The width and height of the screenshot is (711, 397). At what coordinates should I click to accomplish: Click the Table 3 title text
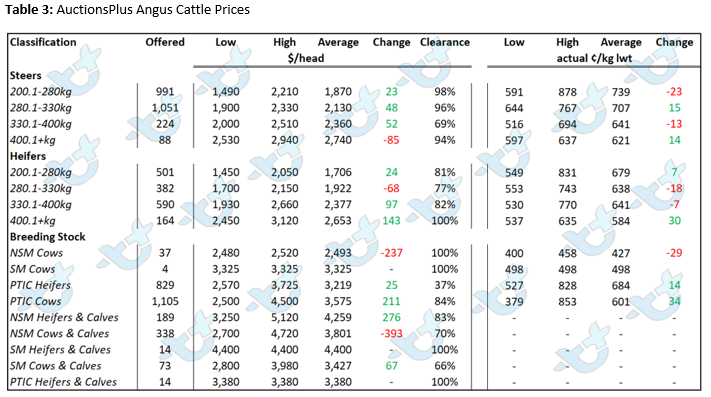click(127, 10)
